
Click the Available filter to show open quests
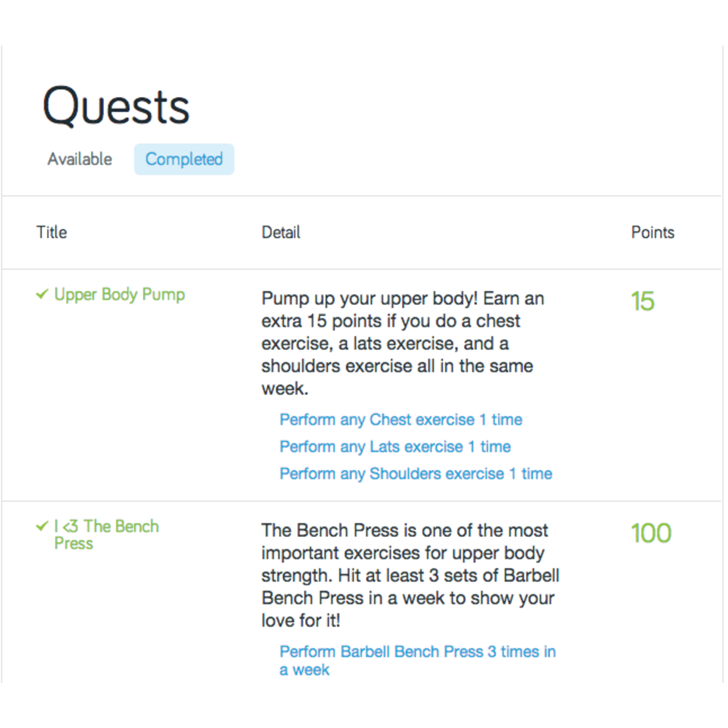tap(80, 159)
